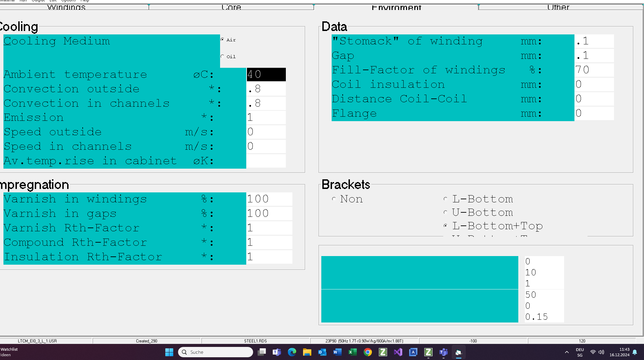Click the Varnish Rth-Factor field

click(269, 228)
